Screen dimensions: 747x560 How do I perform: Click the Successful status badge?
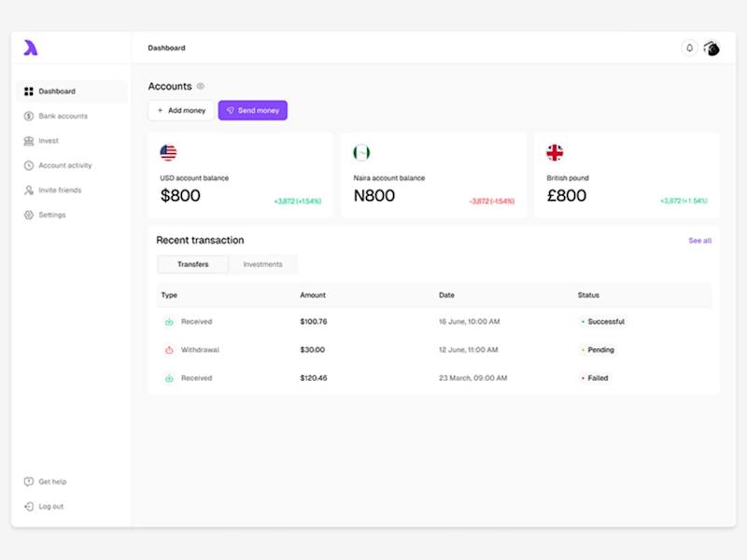602,321
